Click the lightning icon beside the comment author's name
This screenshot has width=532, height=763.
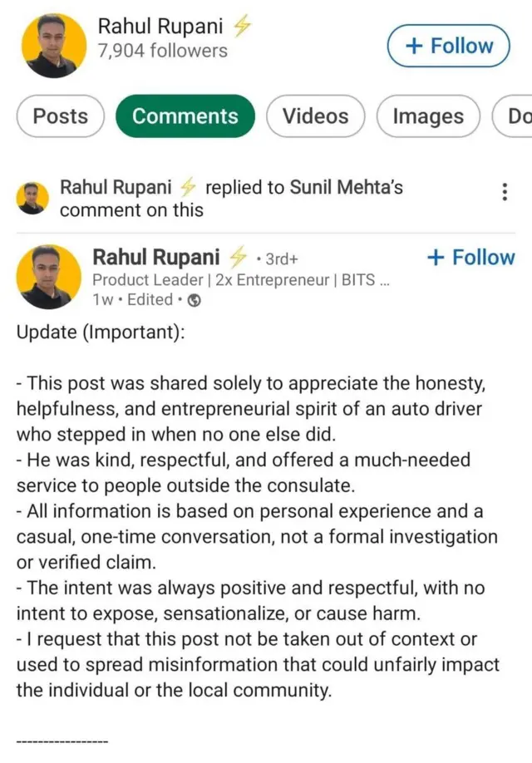[238, 258]
